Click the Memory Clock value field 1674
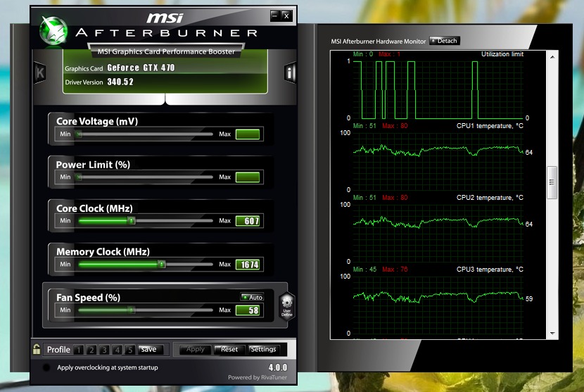The width and height of the screenshot is (584, 392). [x=248, y=265]
